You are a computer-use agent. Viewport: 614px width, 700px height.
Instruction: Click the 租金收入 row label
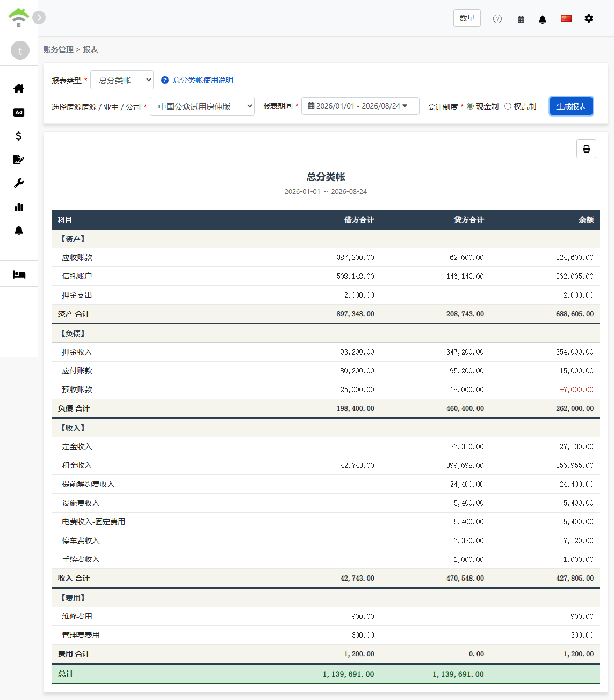77,465
